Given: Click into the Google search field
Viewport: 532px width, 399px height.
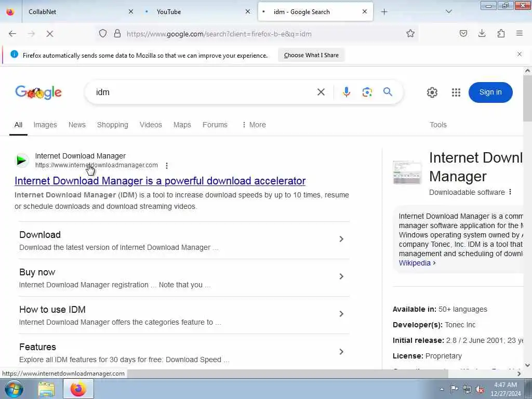Looking at the screenshot, I should pos(204,92).
